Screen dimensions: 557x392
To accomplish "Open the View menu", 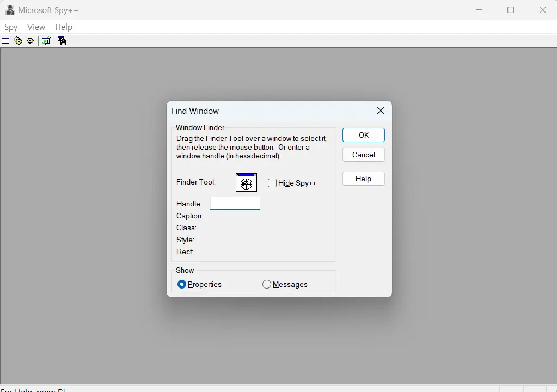I will click(x=36, y=27).
